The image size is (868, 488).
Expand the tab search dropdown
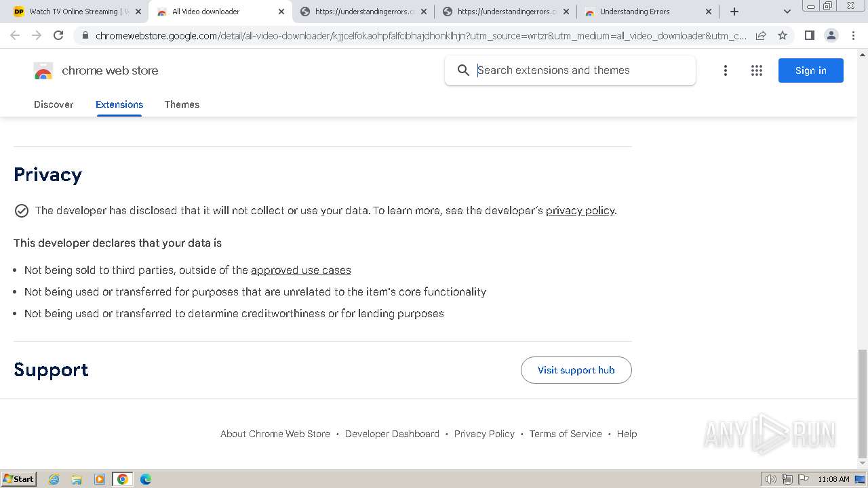(x=787, y=12)
